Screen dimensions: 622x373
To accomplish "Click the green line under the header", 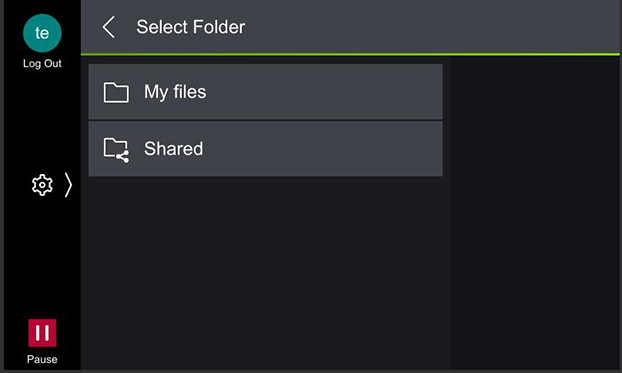I will point(350,54).
